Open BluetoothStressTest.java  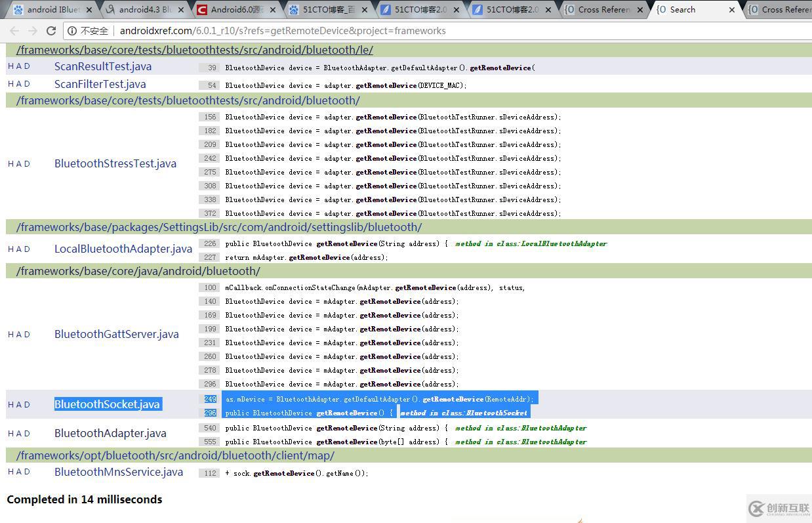(115, 163)
